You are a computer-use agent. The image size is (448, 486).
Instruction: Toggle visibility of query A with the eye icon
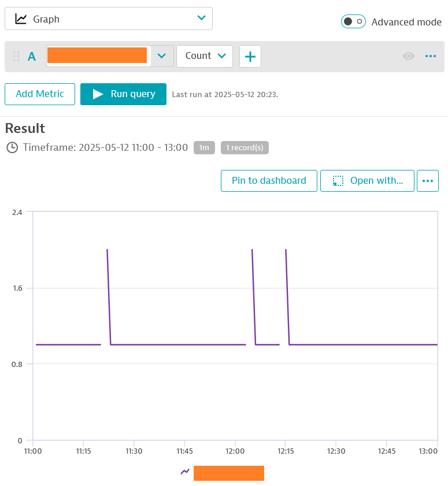tap(409, 56)
